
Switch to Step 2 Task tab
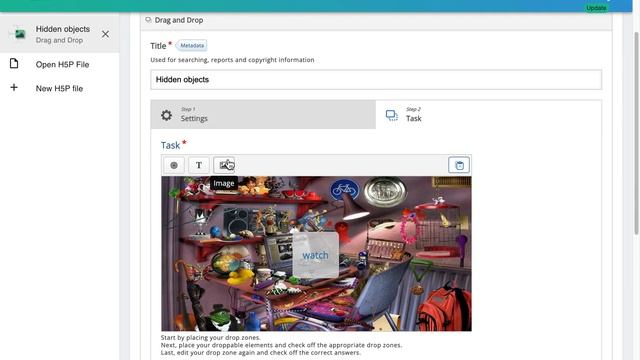[488, 115]
